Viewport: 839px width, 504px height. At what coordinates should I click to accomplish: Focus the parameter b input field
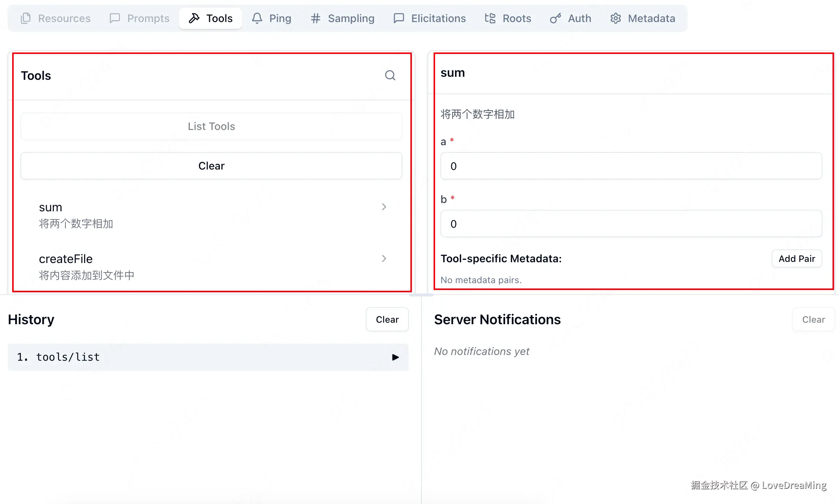[631, 224]
